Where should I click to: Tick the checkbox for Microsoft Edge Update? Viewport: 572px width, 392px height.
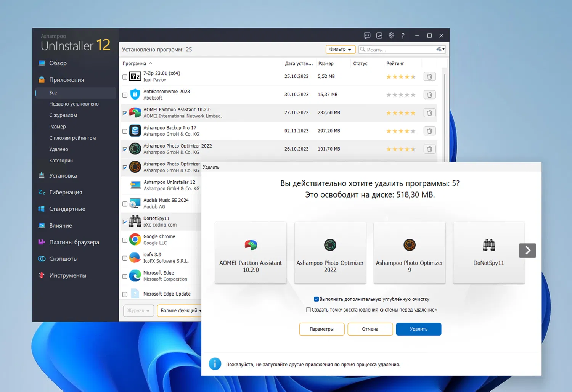pos(125,294)
